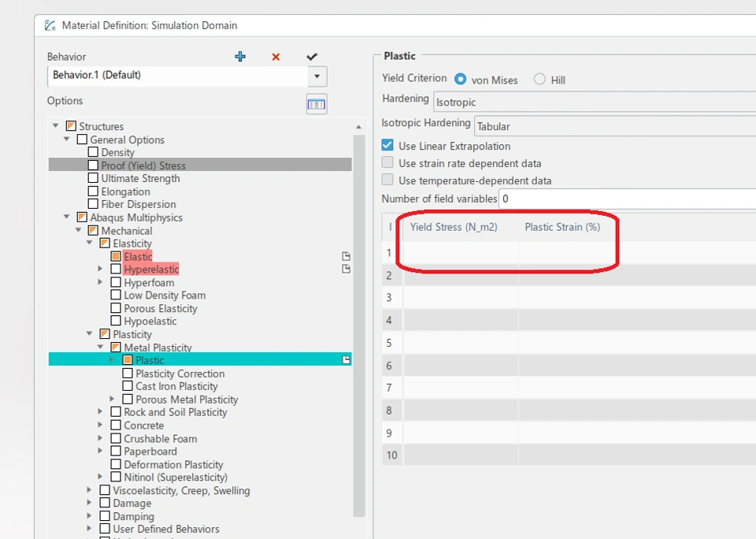756x539 pixels.
Task: Enable the Deformation Plasticity checkbox
Action: 116,464
